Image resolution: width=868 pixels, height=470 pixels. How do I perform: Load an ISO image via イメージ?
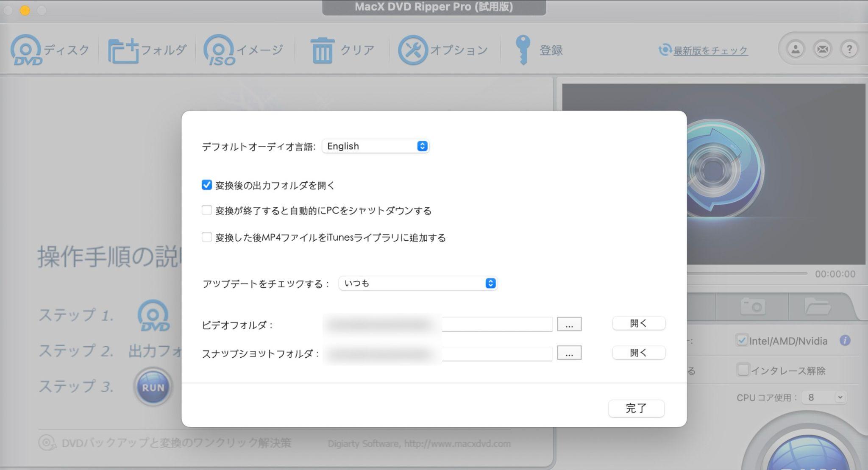click(243, 50)
